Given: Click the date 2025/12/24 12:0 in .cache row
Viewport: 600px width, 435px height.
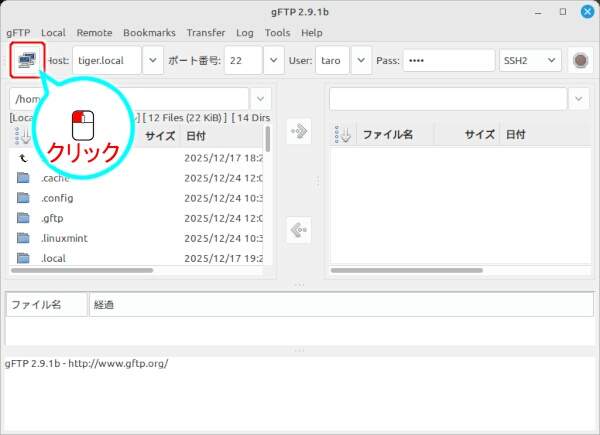Looking at the screenshot, I should click(223, 178).
